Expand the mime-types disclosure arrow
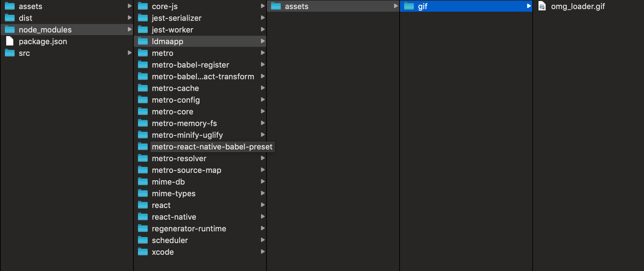The width and height of the screenshot is (644, 271). [263, 193]
